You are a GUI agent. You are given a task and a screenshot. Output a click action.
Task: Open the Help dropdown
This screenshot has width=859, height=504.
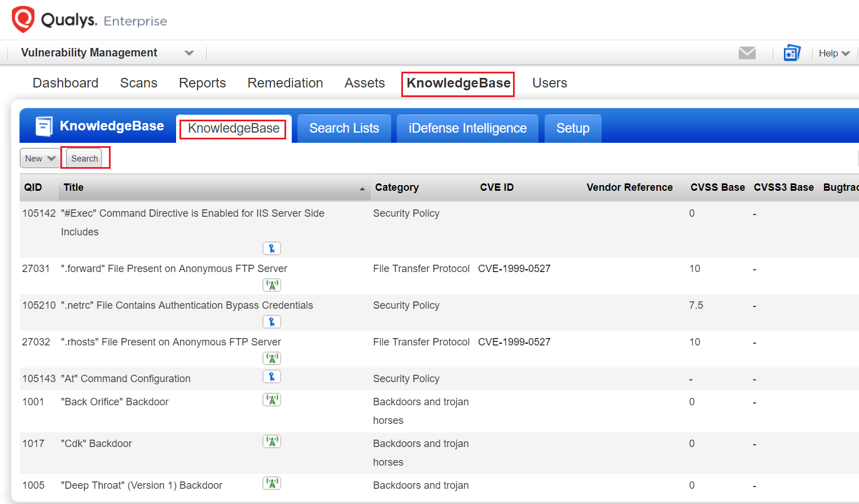coord(834,52)
